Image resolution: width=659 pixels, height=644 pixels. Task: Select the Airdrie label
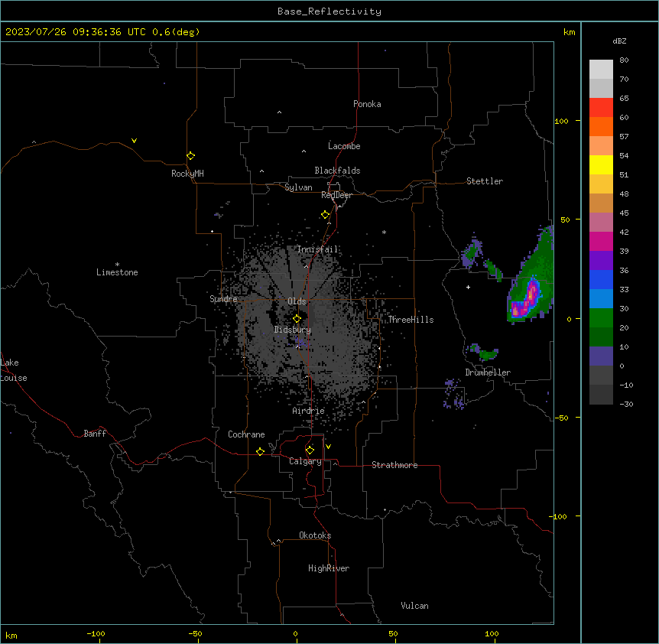coord(309,411)
